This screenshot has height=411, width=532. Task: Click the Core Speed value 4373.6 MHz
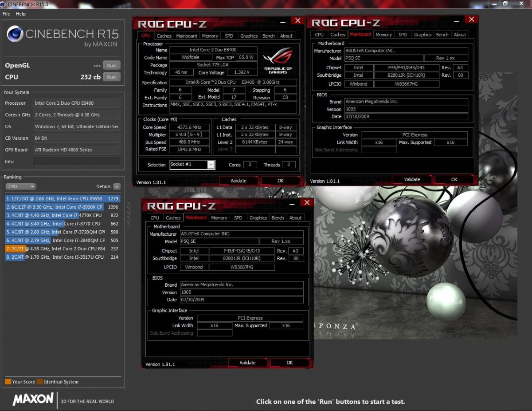(x=190, y=127)
